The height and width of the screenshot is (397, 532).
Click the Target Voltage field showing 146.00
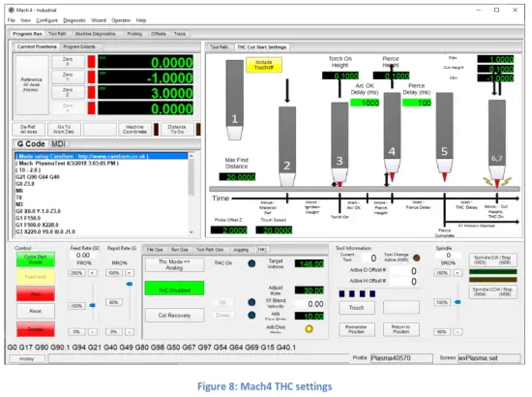310,263
